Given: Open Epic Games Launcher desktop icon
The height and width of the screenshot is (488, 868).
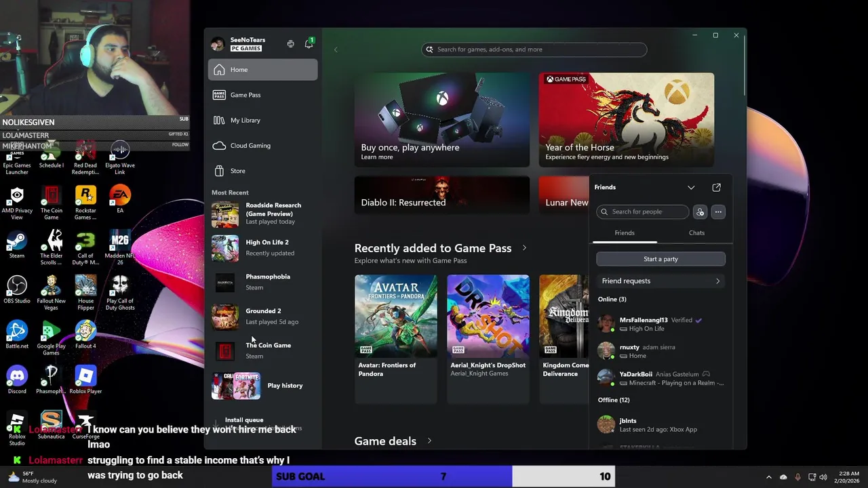Looking at the screenshot, I should (17, 159).
